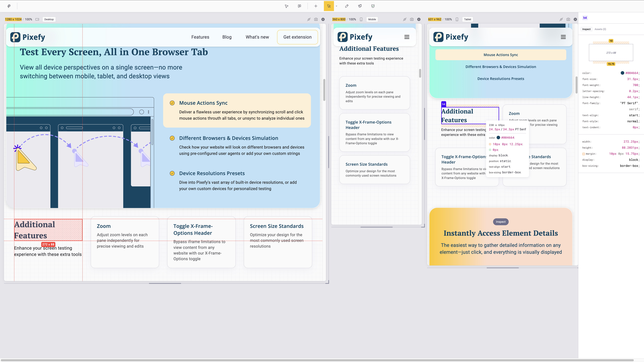The width and height of the screenshot is (644, 362).
Task: Click Toggle X-Frame-Options Header card in Mobile pane
Action: 374,132
